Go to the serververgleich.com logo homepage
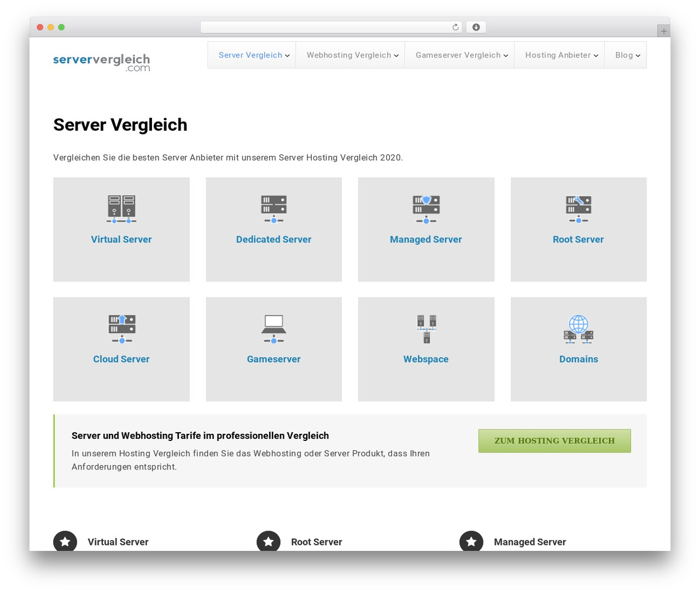This screenshot has width=700, height=593. click(x=102, y=62)
